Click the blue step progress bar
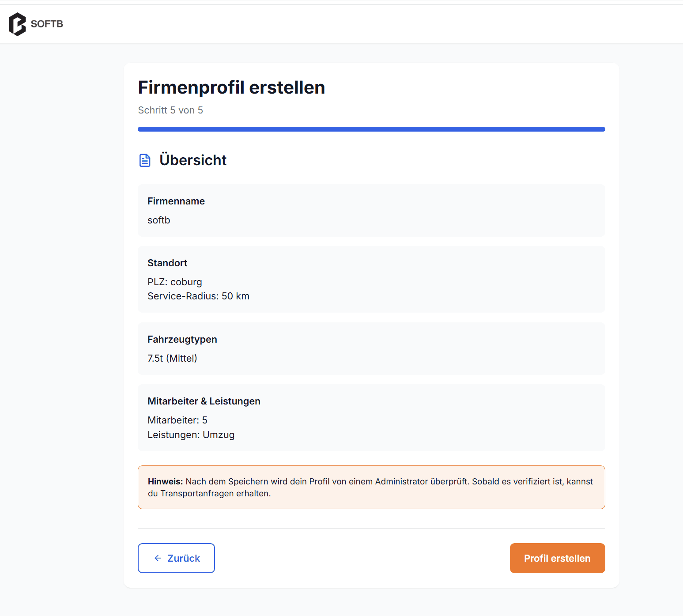The height and width of the screenshot is (616, 683). [x=371, y=129]
